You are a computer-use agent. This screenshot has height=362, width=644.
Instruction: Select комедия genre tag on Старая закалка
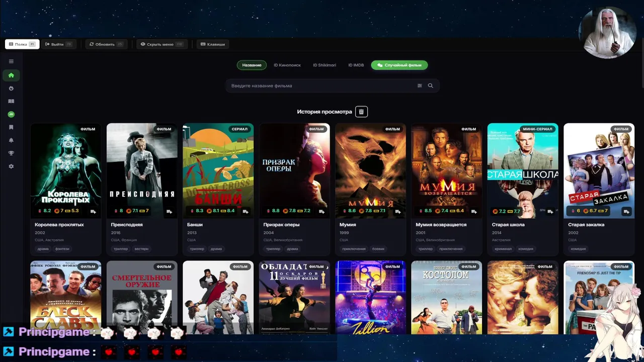point(579,249)
